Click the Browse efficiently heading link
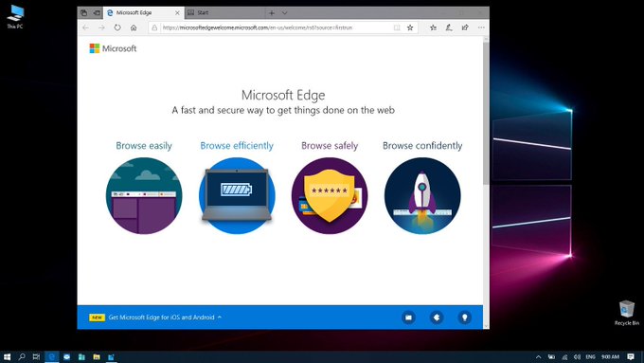644x363 pixels. 237,146
